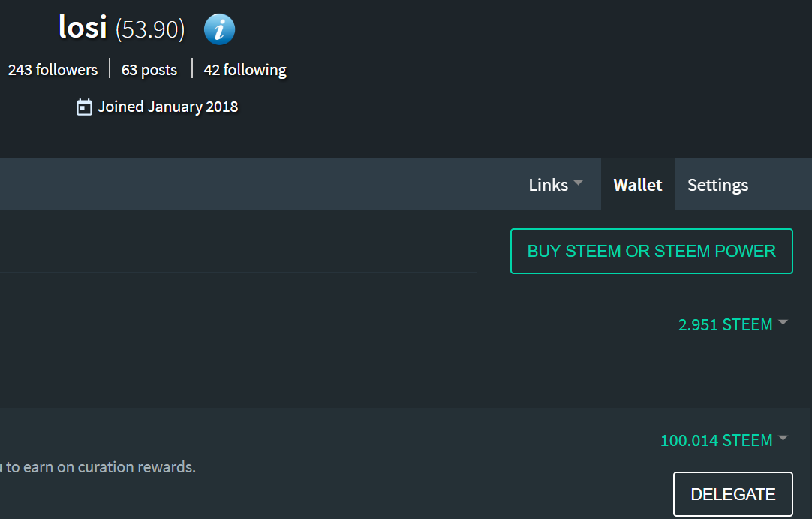This screenshot has width=812, height=519.
Task: Click the losi username heading
Action: (83, 29)
